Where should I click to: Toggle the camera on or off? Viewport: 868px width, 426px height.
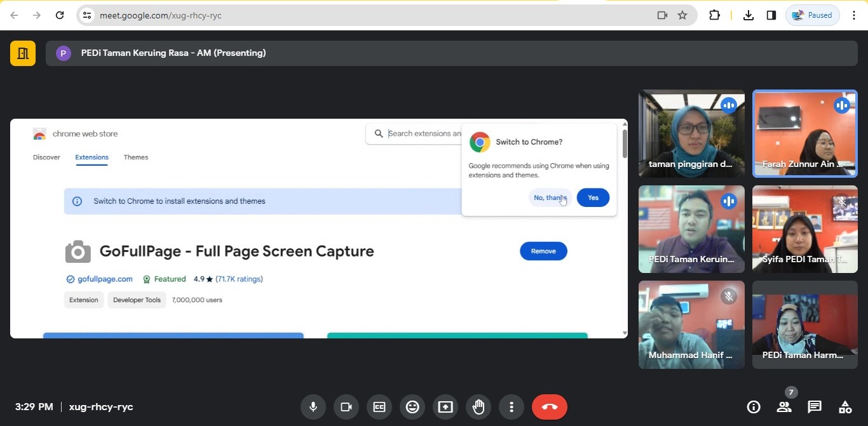pos(346,407)
